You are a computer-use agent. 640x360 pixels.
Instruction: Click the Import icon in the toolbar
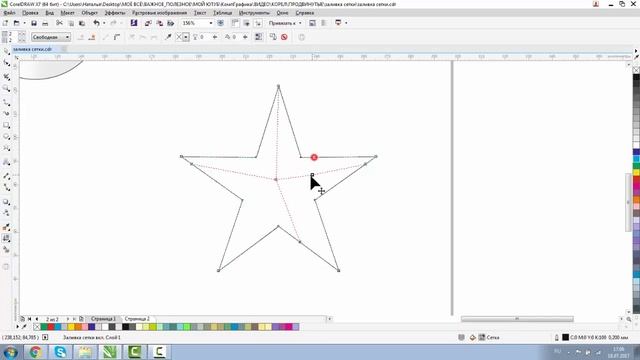pos(148,23)
